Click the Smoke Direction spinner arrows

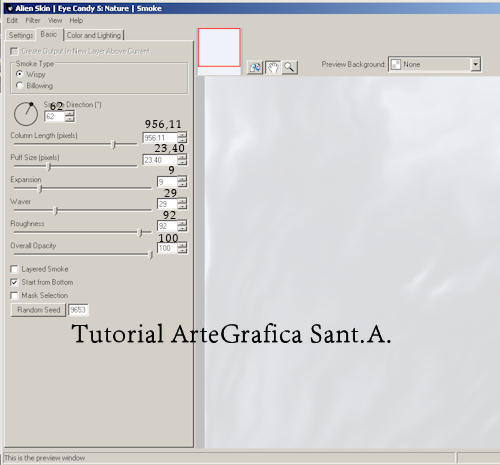(x=70, y=116)
